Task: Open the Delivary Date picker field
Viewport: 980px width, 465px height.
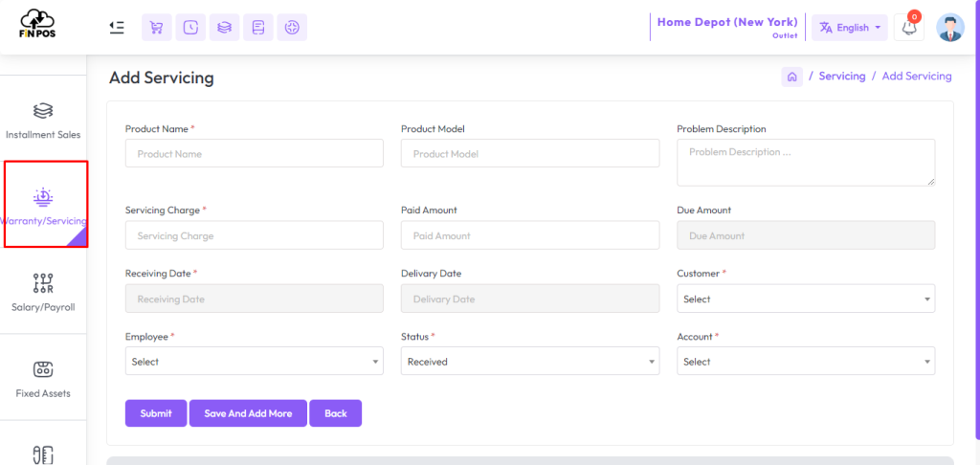Action: [530, 299]
